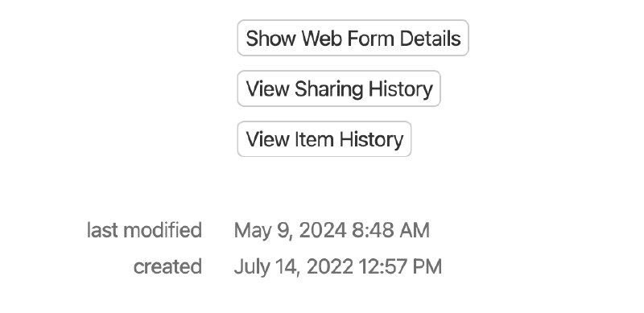Viewport: 644px width, 313px height.
Task: Click the July 14, 2022 12:57 PM timestamp
Action: [x=337, y=266]
